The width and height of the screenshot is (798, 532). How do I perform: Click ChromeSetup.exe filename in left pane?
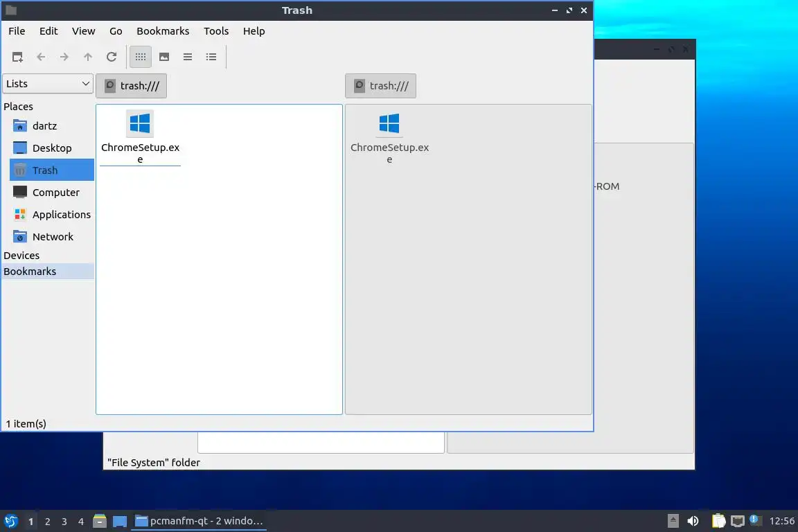(x=140, y=153)
